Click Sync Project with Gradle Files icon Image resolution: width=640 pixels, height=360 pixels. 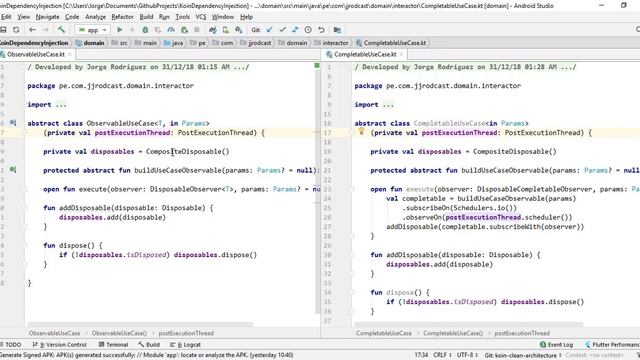click(213, 30)
